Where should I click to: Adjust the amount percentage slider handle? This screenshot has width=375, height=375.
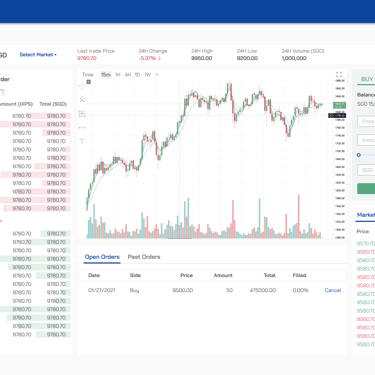coord(359,155)
